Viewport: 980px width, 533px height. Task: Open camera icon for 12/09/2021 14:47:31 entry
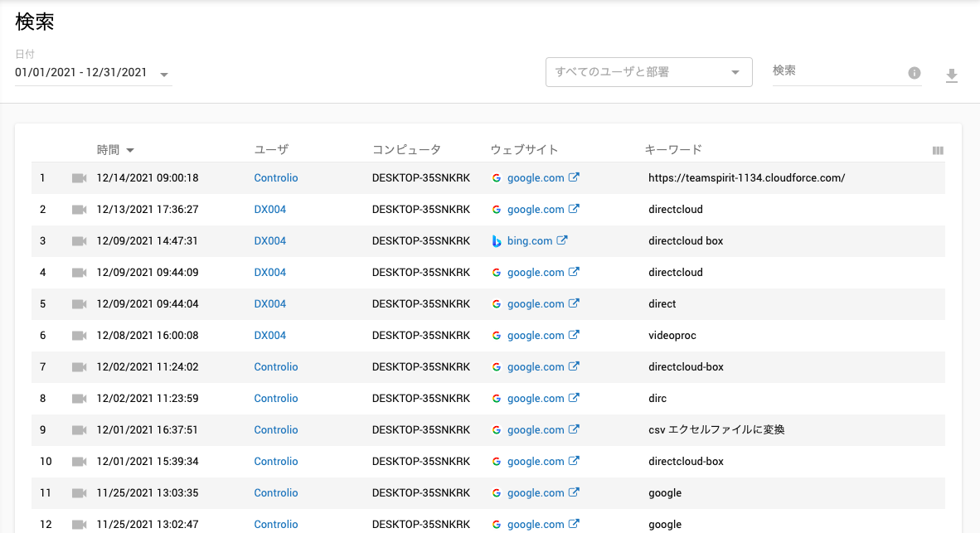[x=80, y=241]
